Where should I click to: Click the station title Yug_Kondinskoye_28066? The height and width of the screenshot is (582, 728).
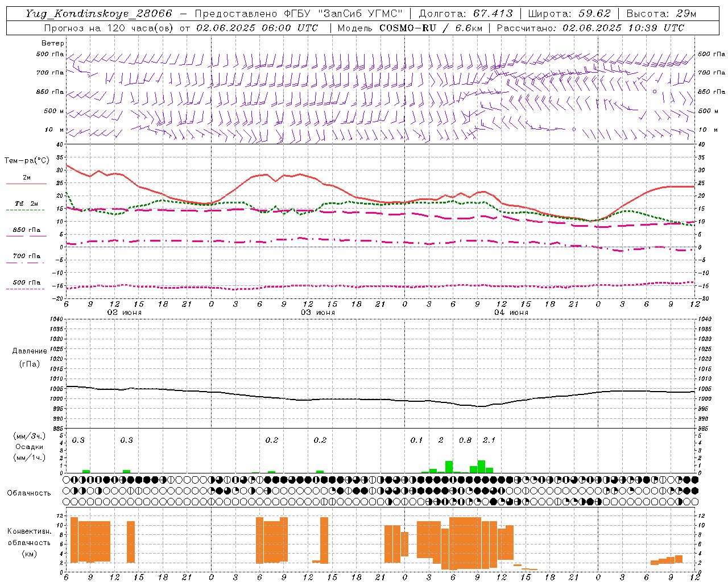tap(99, 14)
